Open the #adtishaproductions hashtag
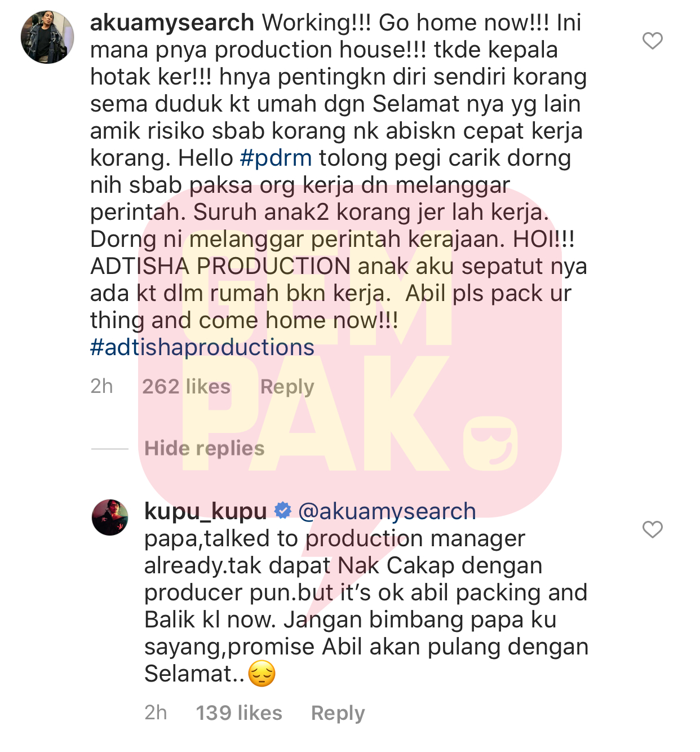The width and height of the screenshot is (700, 752). coord(202,347)
